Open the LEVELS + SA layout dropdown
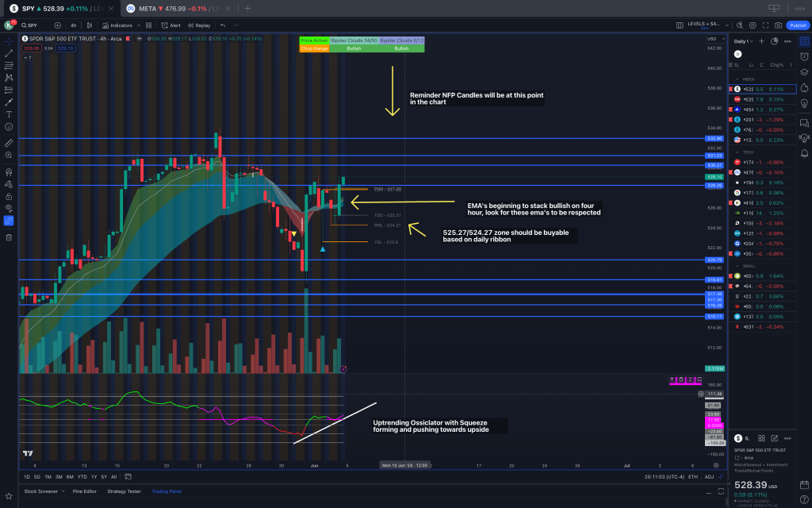 click(726, 25)
